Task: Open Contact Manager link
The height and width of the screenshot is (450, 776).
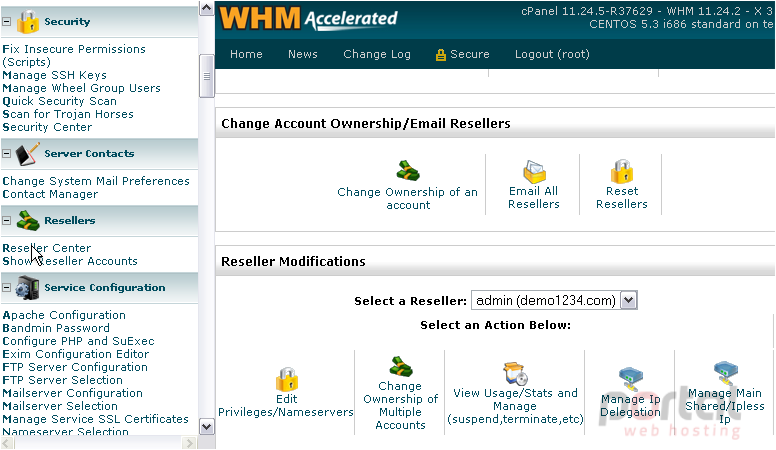Action: 50,194
